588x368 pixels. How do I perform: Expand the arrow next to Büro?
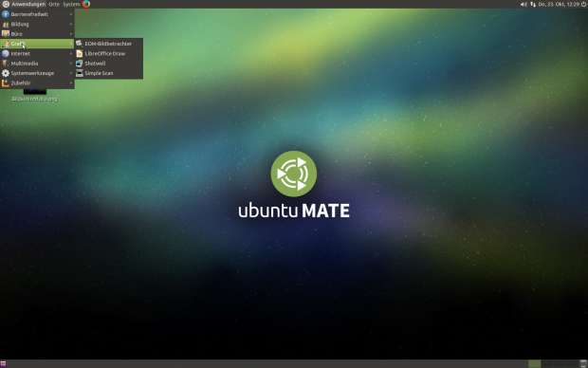[71, 34]
